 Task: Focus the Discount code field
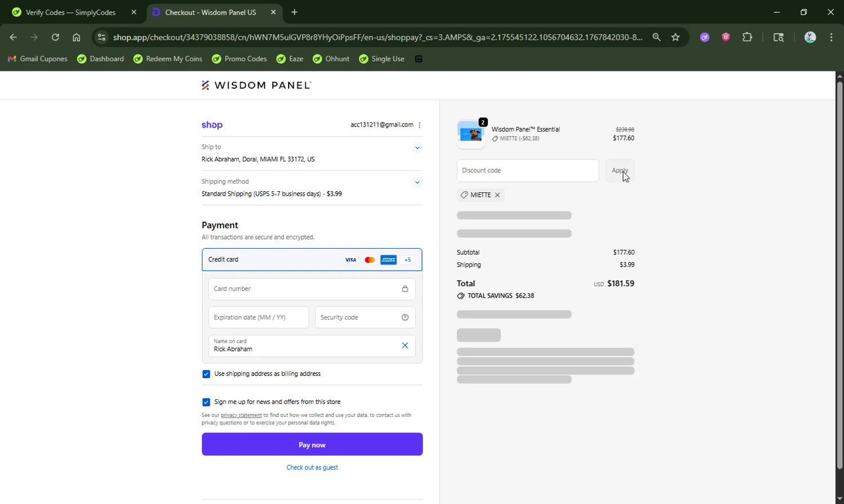(528, 170)
